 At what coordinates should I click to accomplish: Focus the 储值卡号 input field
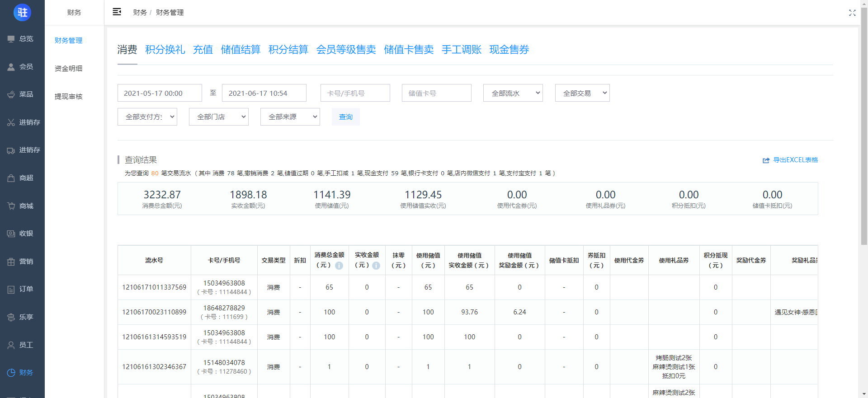[437, 93]
